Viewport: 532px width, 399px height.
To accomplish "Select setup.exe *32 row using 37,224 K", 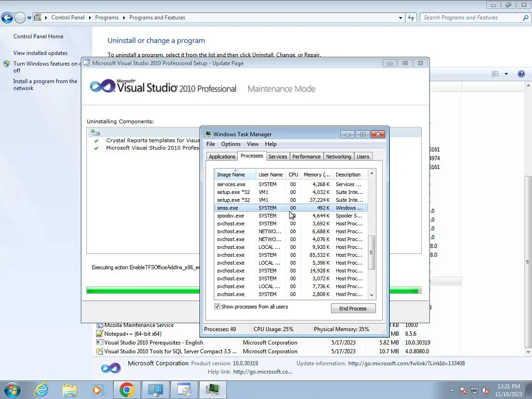I will pos(291,200).
